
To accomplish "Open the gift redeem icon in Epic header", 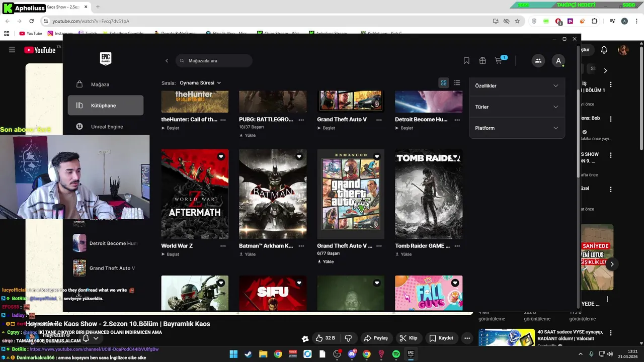I will (482, 61).
